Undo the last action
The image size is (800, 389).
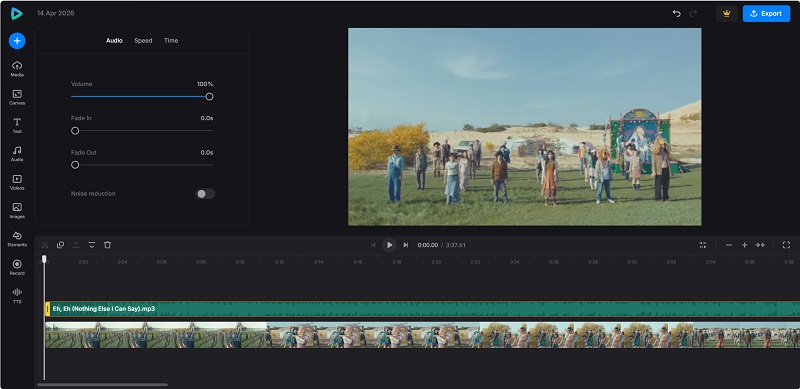pos(677,14)
